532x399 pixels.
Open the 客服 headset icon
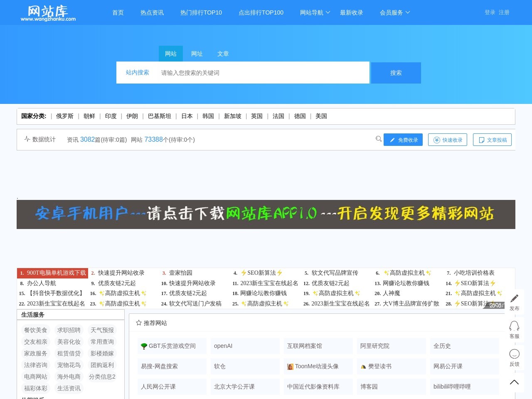pyautogui.click(x=515, y=325)
